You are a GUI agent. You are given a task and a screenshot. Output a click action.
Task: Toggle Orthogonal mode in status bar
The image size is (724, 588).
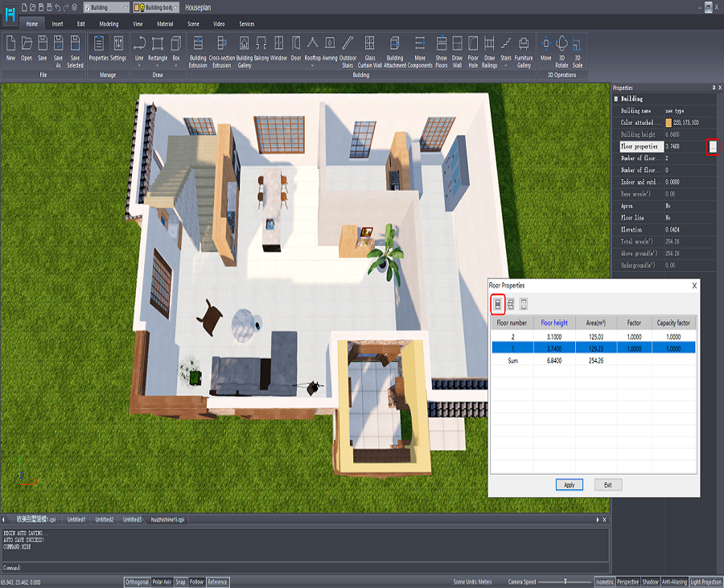[136, 582]
